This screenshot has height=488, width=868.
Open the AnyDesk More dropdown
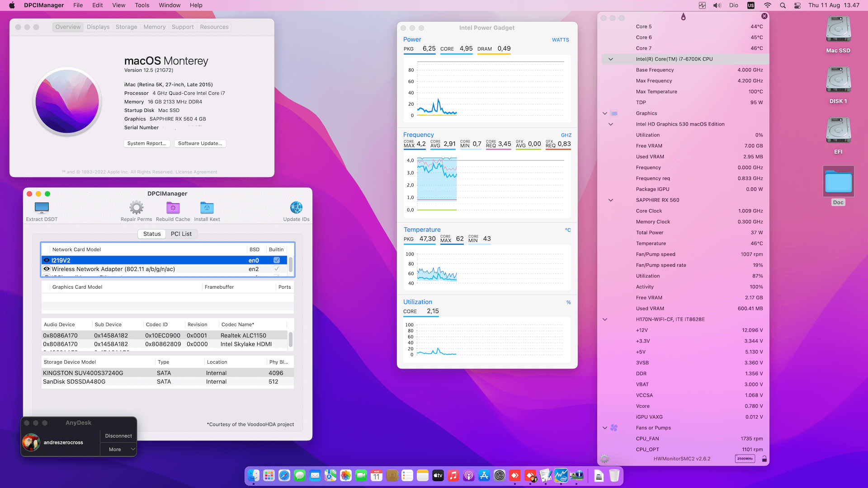(118, 450)
